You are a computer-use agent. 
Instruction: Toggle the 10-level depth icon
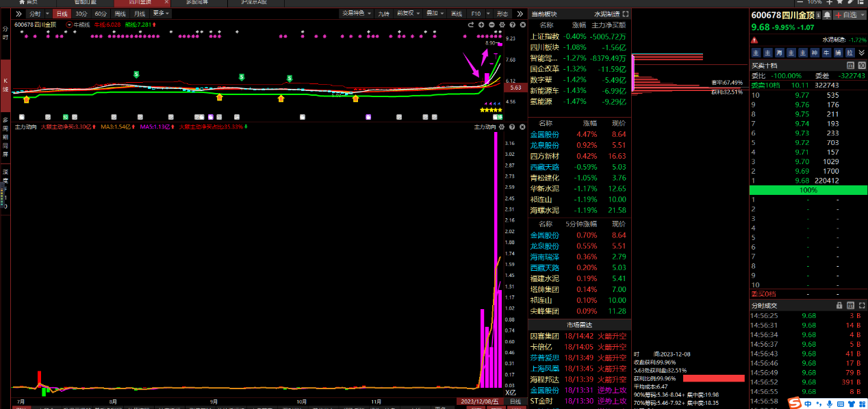862,65
